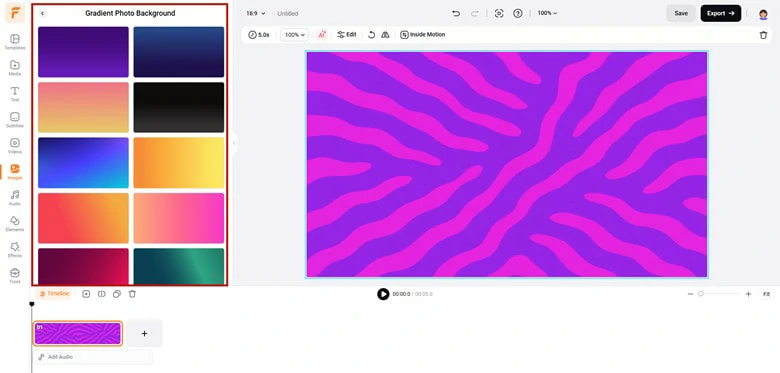Click the FlexClip logo icon

pyautogui.click(x=15, y=13)
